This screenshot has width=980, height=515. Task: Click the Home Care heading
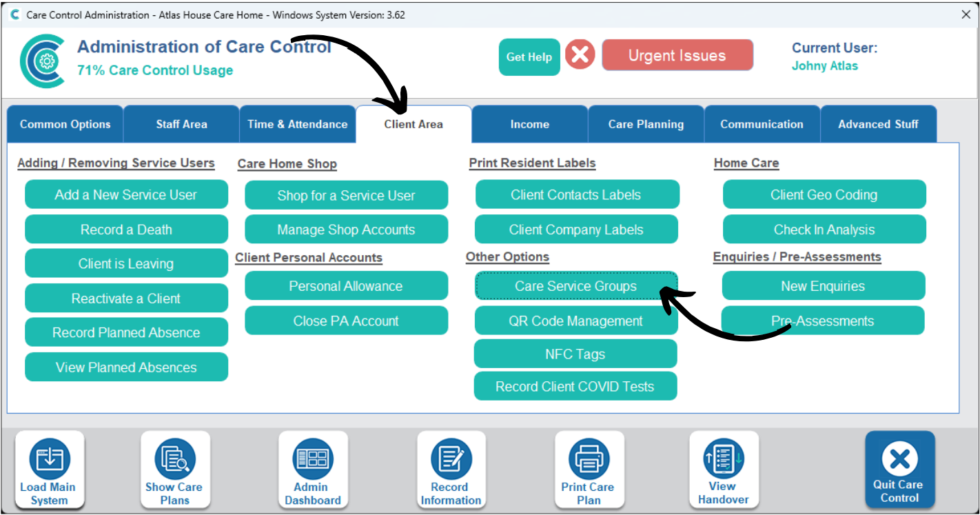[x=746, y=163]
